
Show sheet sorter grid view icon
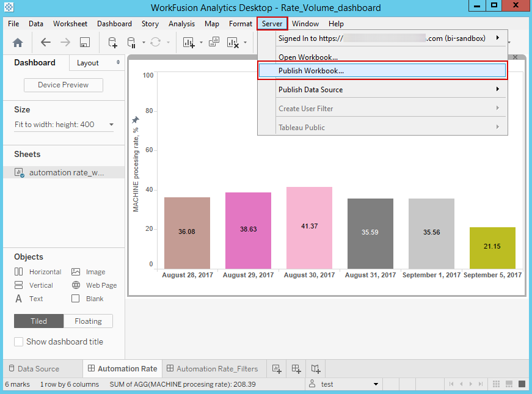pyautogui.click(x=496, y=384)
